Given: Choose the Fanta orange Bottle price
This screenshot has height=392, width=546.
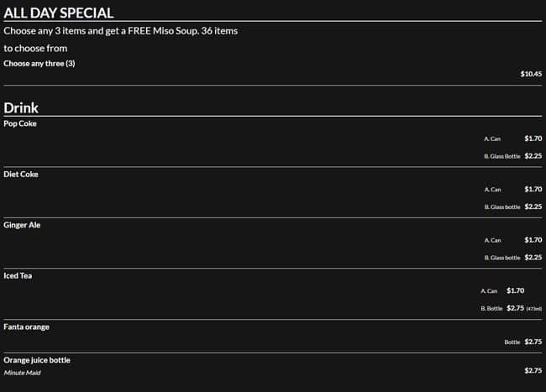Looking at the screenshot, I should pos(522,342).
